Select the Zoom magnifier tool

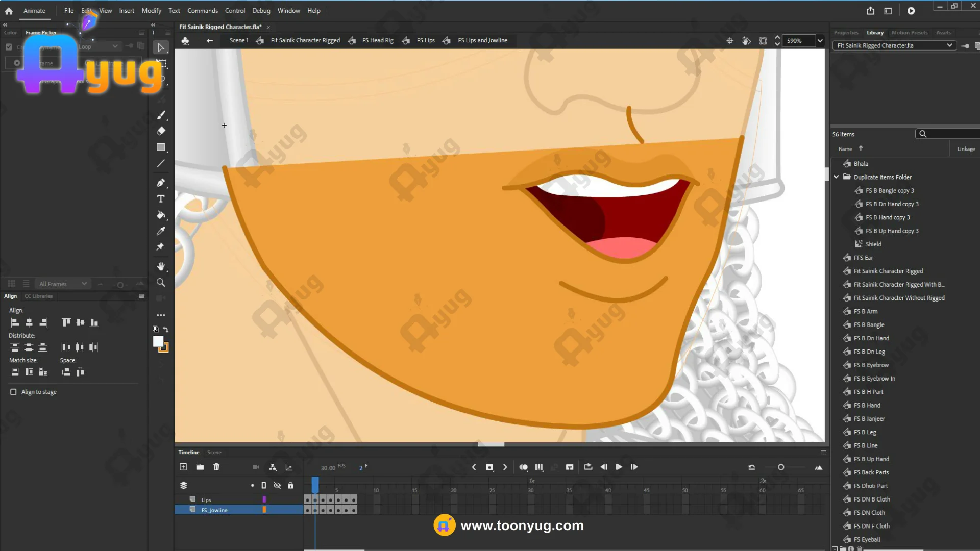pyautogui.click(x=161, y=283)
